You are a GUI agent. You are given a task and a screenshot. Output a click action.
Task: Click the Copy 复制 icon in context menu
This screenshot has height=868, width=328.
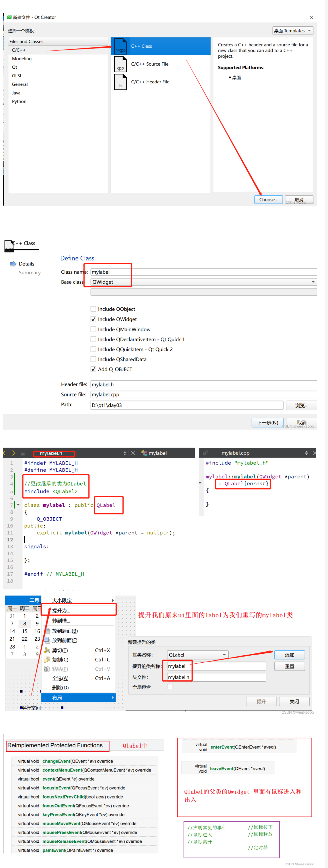point(47,659)
